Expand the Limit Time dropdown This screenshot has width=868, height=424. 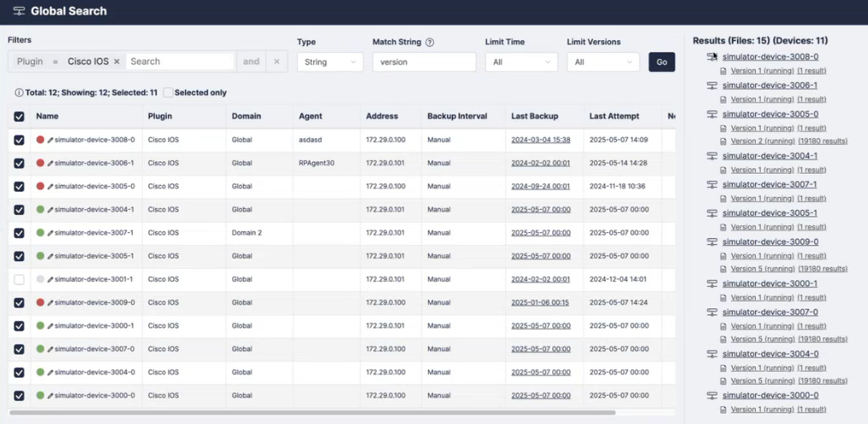click(x=520, y=62)
